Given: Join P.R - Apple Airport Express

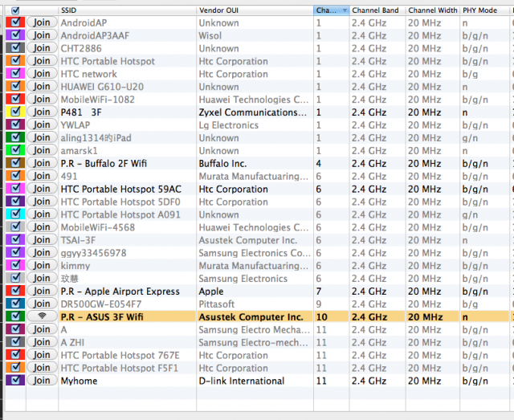Looking at the screenshot, I should (x=42, y=291).
